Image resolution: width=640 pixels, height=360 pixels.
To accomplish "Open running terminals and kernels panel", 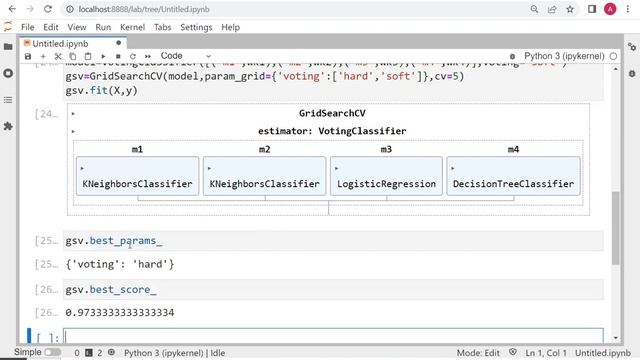I will coord(8,73).
